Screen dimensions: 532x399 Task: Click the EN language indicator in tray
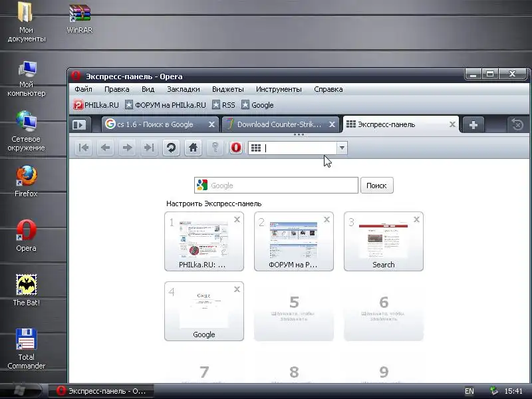tap(469, 391)
